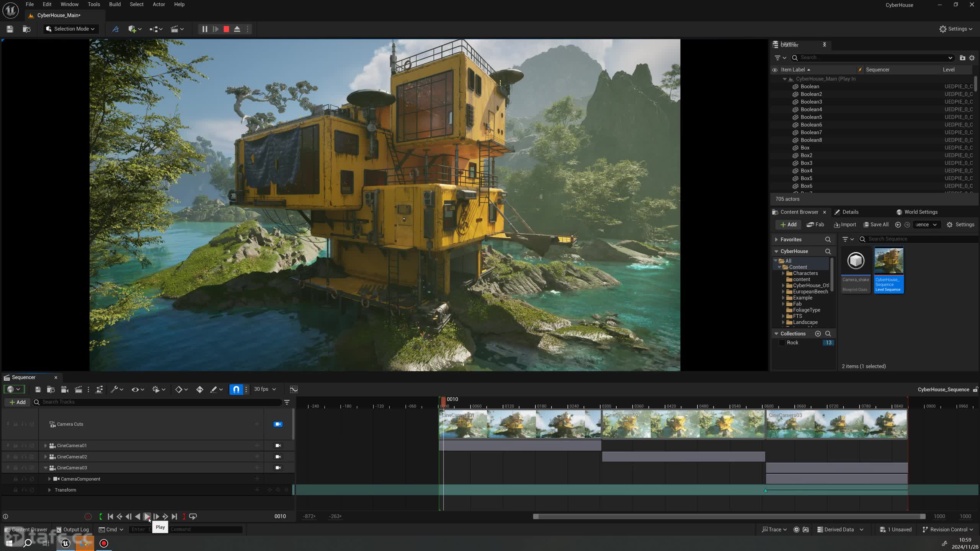Play the sequence forward
Viewport: 980px width, 551px height.
147,517
